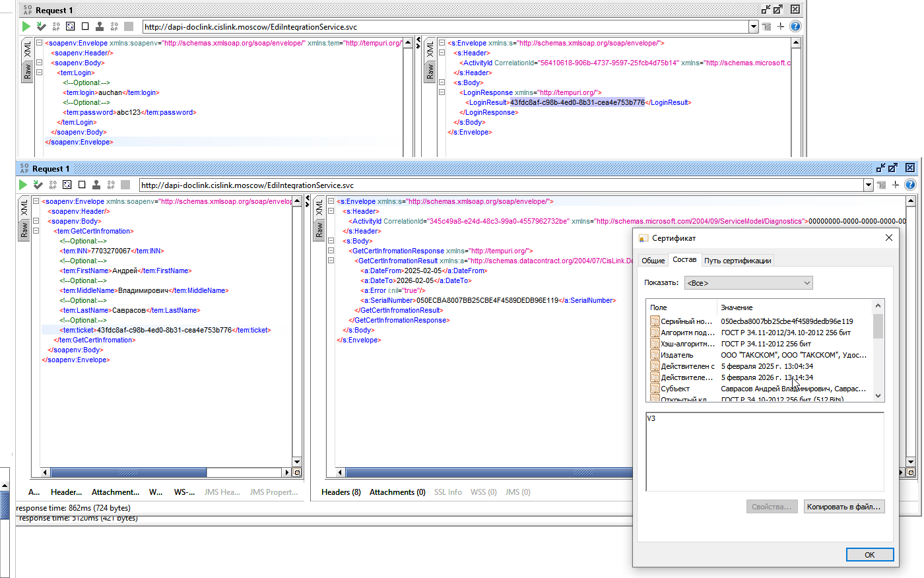Viewport: 924px width, 578px height.
Task: Add assertion icon in lower request toolbar
Action: [x=38, y=185]
